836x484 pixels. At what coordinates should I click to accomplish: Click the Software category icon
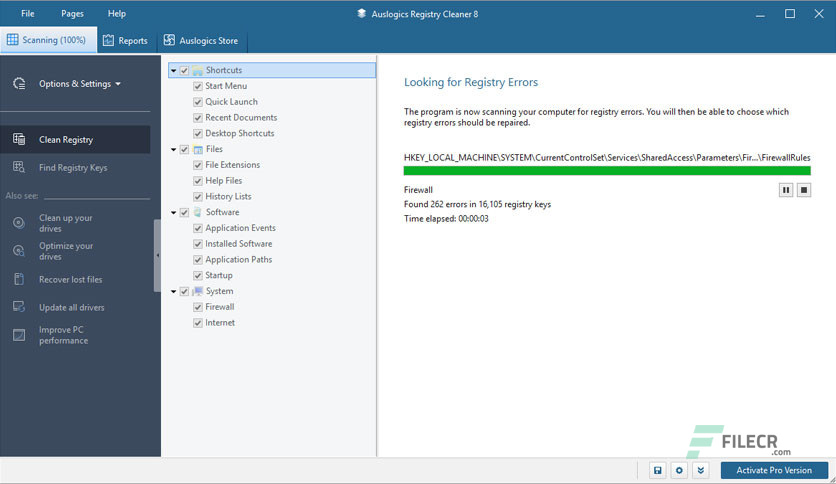(x=197, y=212)
